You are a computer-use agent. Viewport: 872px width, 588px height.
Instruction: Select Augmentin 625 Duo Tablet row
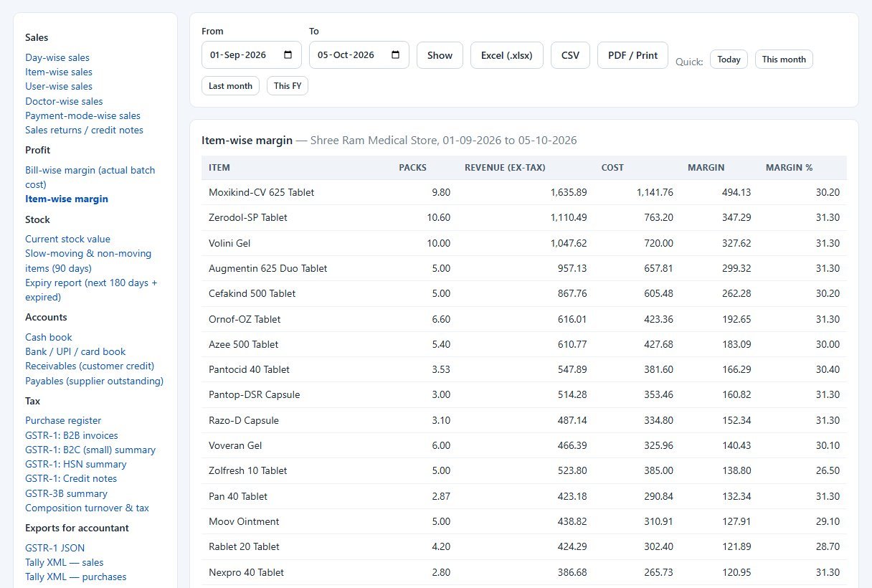pyautogui.click(x=524, y=268)
